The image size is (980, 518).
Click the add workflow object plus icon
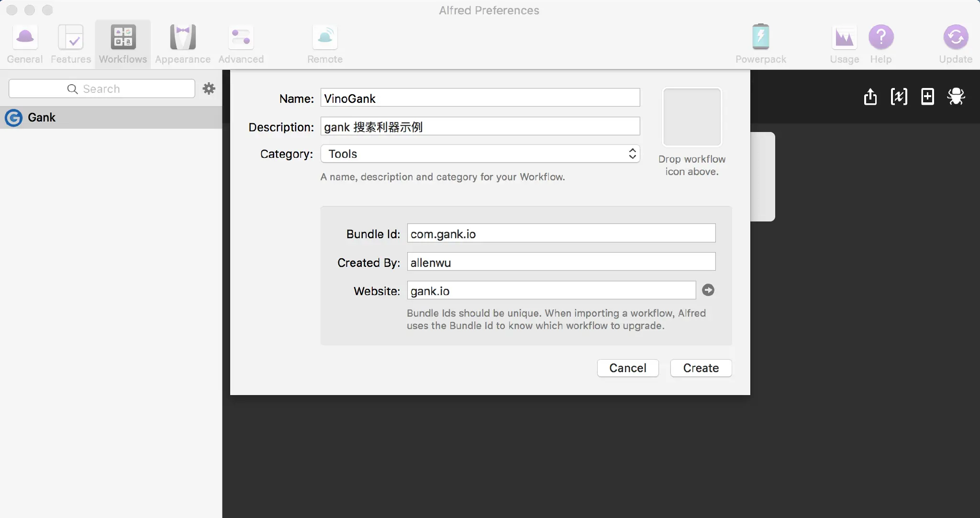click(927, 97)
